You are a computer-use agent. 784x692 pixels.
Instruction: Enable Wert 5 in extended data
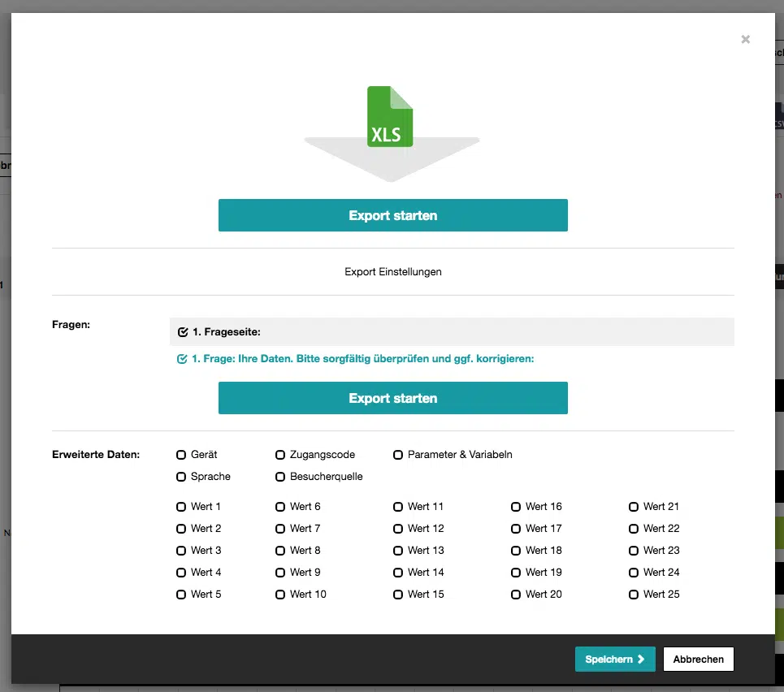181,595
